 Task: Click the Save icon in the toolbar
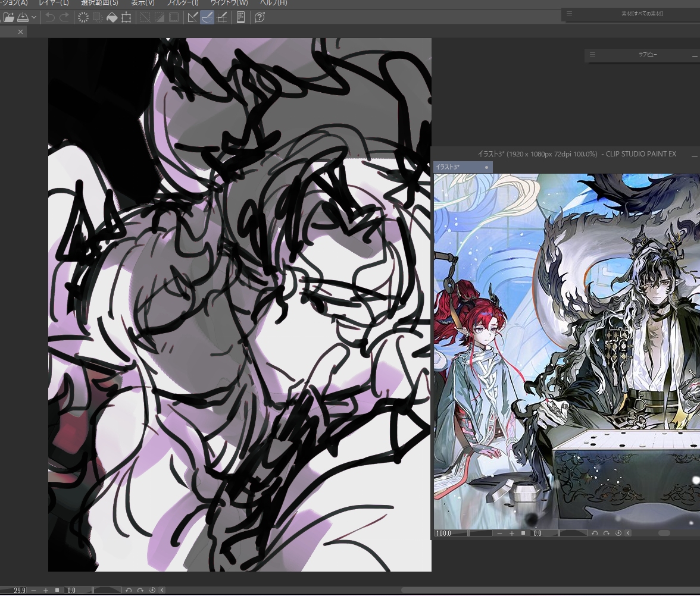[23, 17]
